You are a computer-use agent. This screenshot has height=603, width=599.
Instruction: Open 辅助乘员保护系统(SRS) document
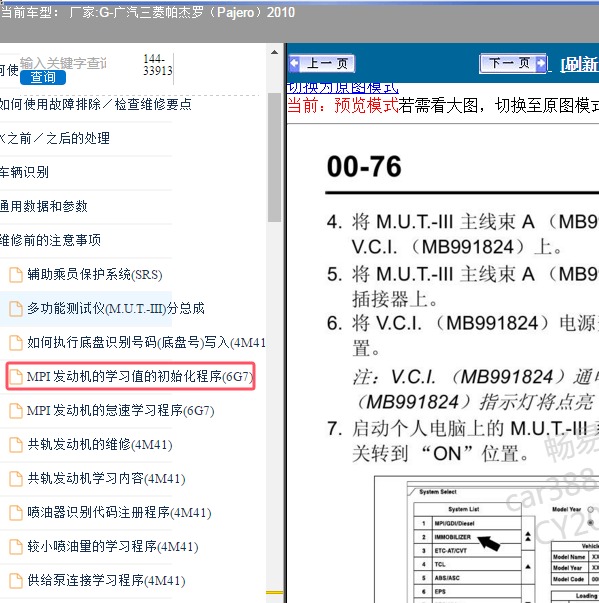95,275
